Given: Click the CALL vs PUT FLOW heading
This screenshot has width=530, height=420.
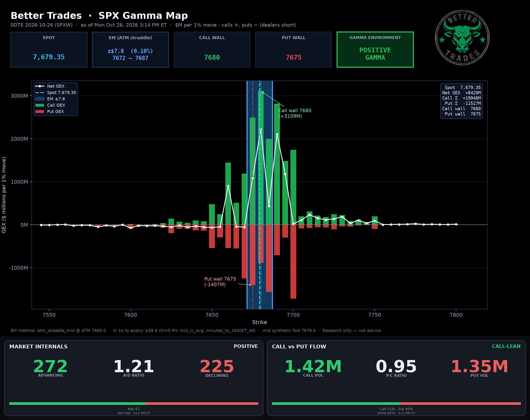Looking at the screenshot, I should pos(299,346).
